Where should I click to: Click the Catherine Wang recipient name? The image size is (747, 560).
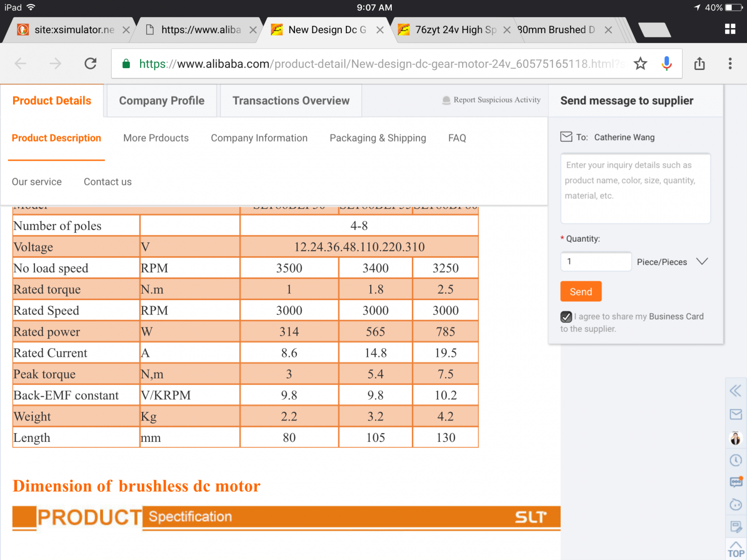624,137
